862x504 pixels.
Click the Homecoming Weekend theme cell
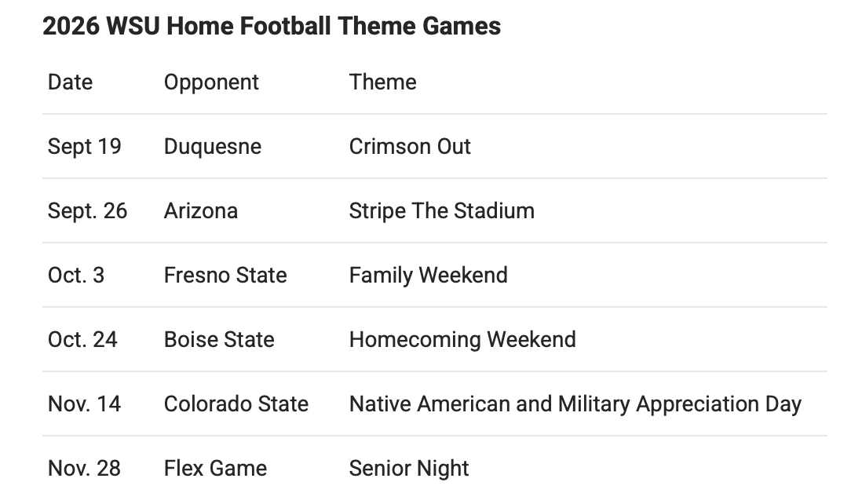(462, 340)
